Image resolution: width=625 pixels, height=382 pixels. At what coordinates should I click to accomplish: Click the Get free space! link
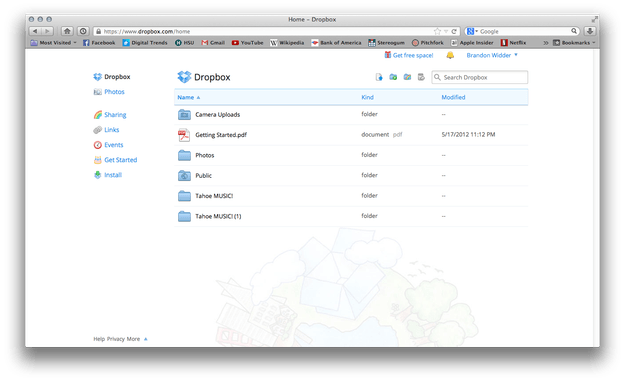[x=413, y=55]
